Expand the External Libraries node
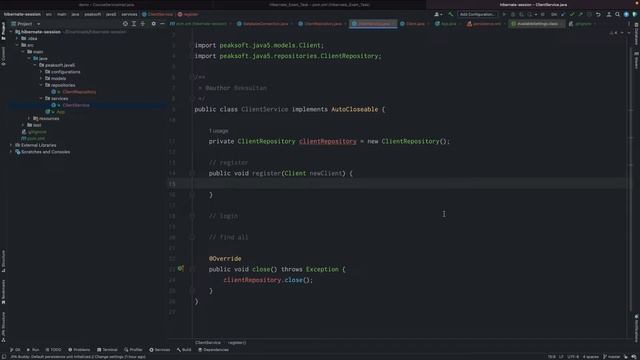Screen dimensions: 640x360 [11, 145]
